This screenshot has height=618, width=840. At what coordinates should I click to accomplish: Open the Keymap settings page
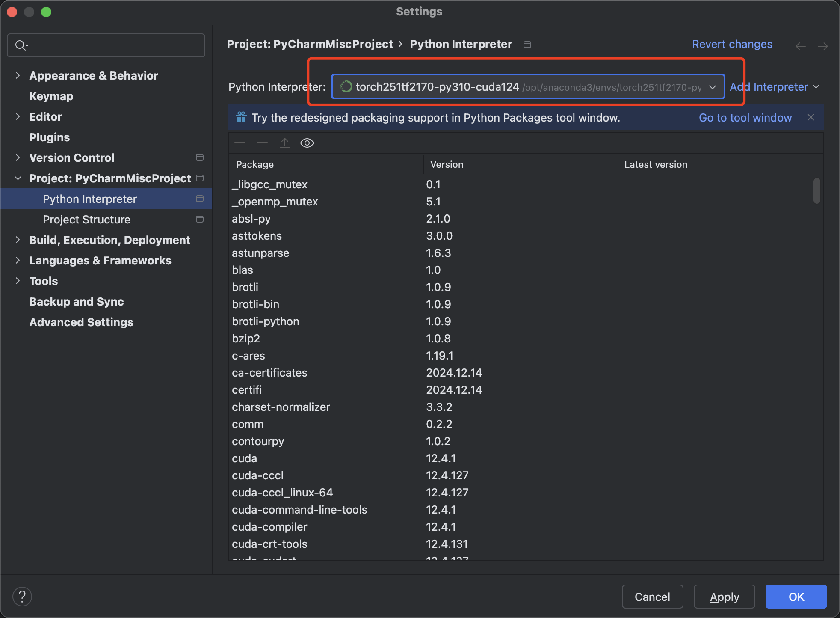51,96
